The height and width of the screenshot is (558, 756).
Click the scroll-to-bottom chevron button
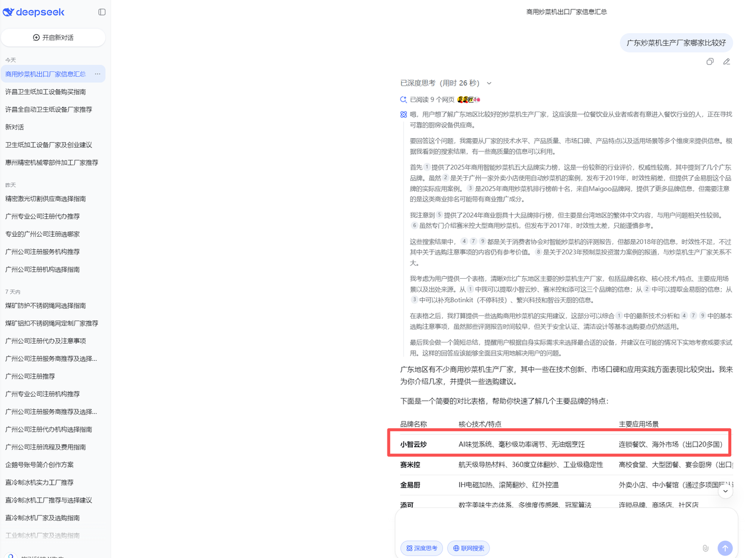pyautogui.click(x=725, y=490)
